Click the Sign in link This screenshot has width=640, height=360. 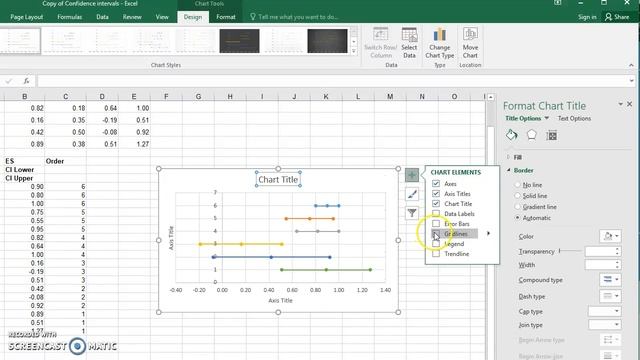(x=587, y=17)
